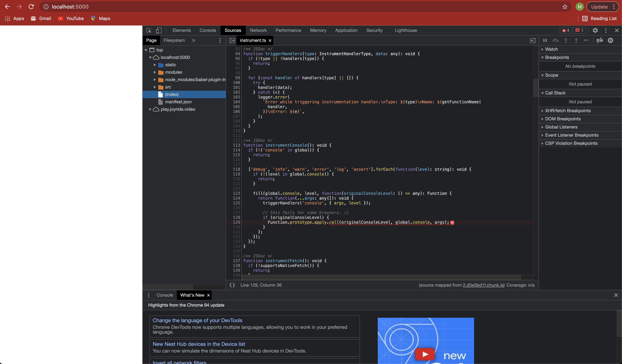Collapse the localhost:5000 tree node
This screenshot has width=622, height=364.
[x=150, y=57]
